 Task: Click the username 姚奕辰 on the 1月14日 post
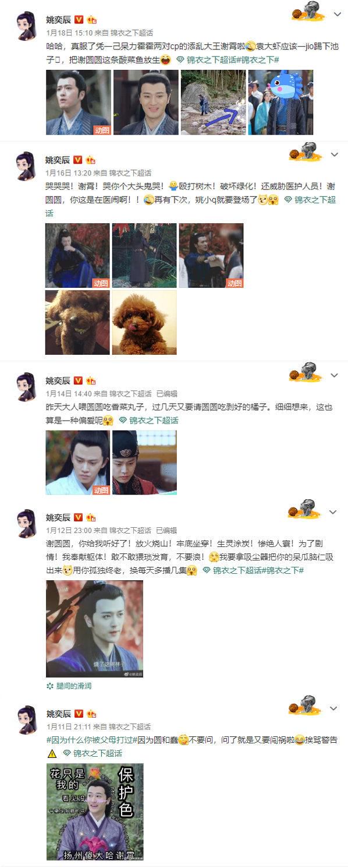(58, 380)
